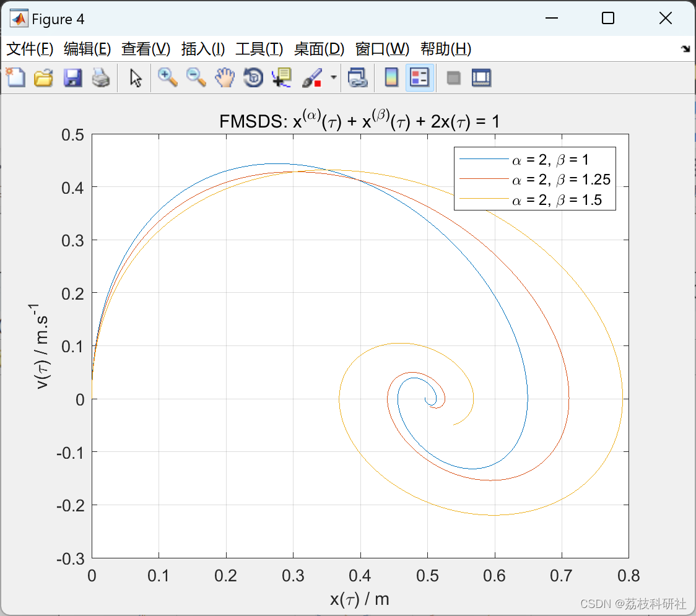Image resolution: width=696 pixels, height=616 pixels.
Task: Click the yellow line sample in the legend
Action: [x=484, y=199]
